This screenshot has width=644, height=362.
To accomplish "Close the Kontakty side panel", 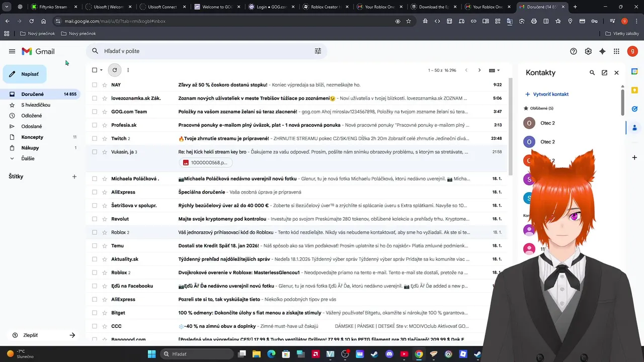I will click(616, 73).
